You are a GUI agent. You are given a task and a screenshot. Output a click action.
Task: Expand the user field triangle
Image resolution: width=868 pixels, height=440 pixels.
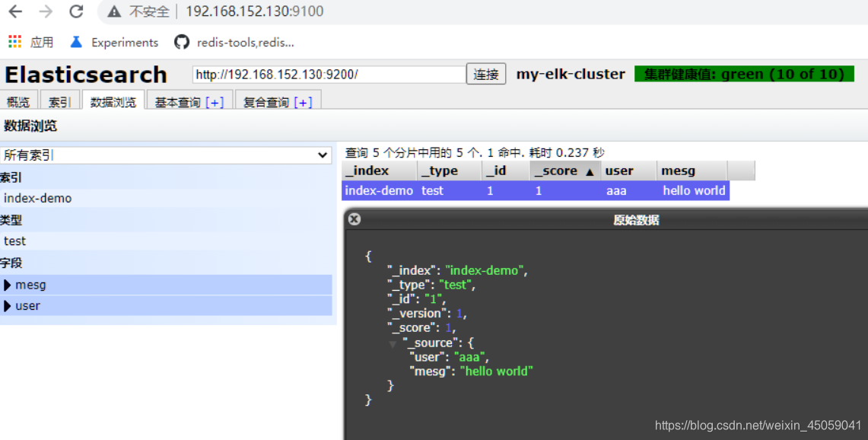[x=7, y=306]
